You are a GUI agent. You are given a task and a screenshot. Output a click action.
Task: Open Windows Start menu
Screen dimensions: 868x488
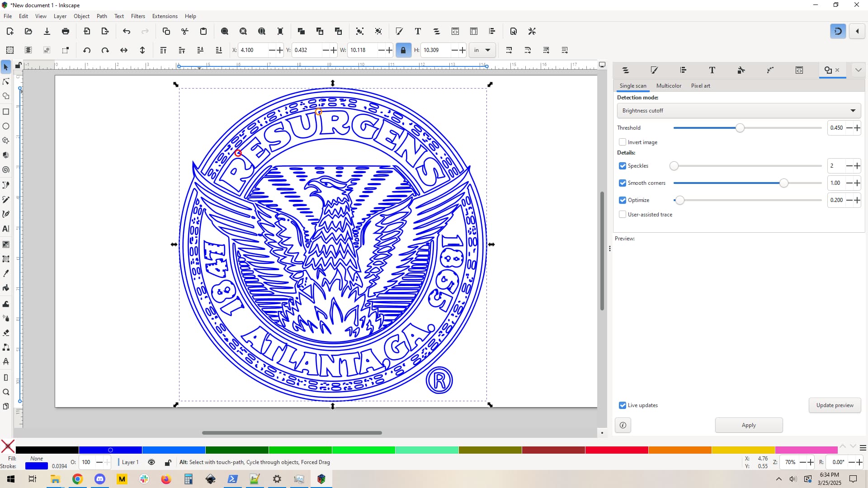(x=11, y=479)
